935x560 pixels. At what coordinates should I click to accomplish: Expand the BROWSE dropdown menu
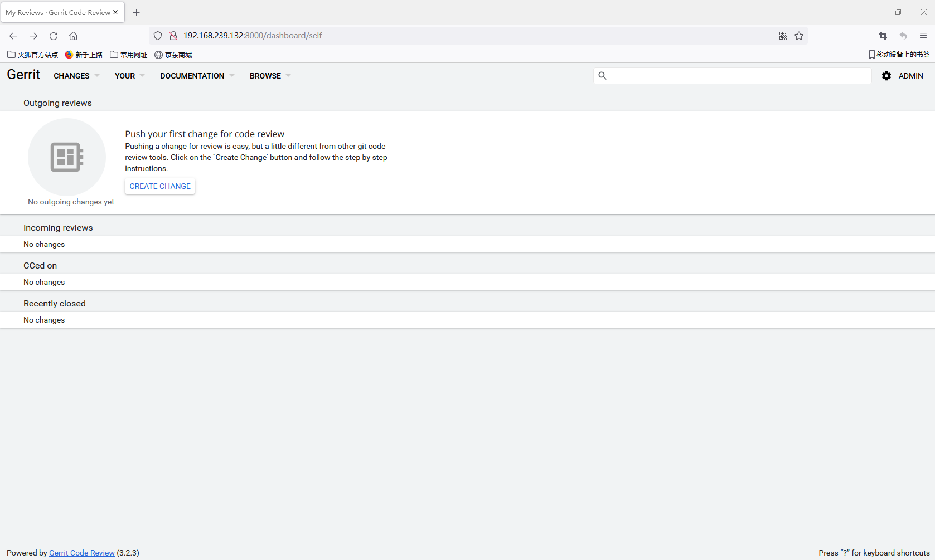click(270, 76)
